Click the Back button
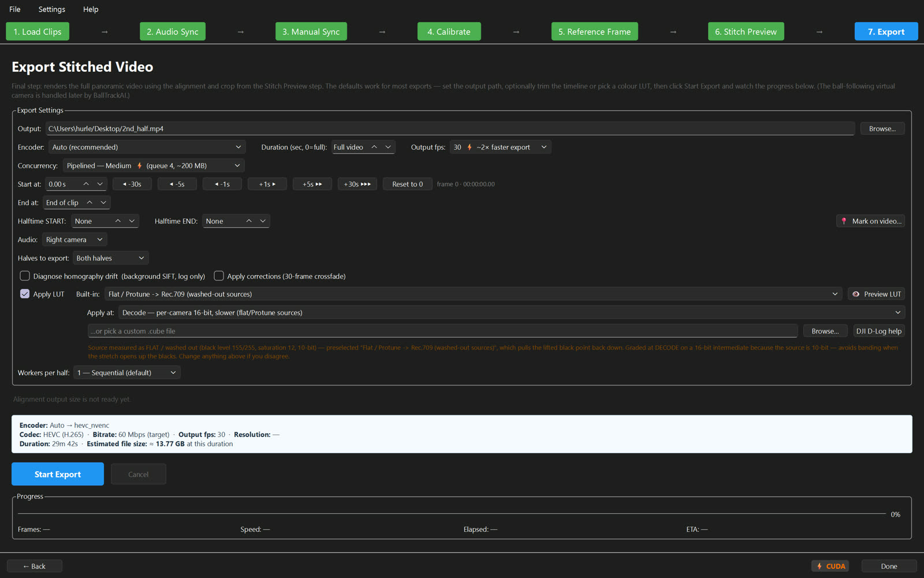 (35, 566)
